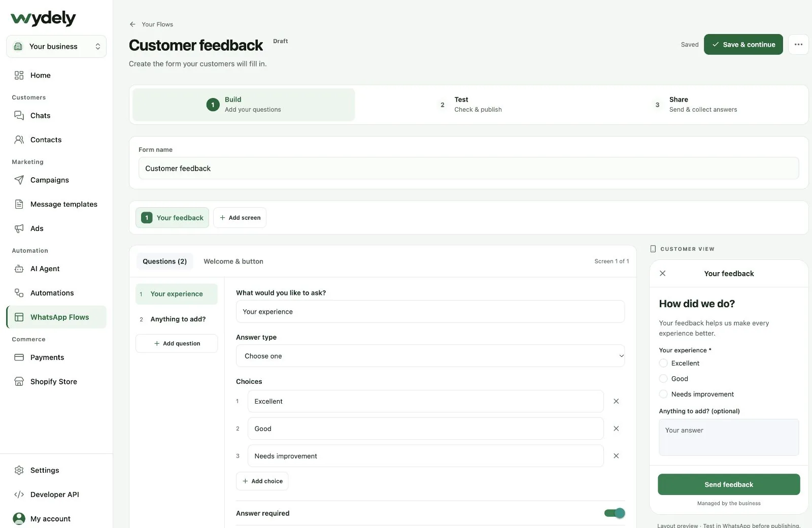
Task: Close the customer view preview
Action: click(662, 273)
